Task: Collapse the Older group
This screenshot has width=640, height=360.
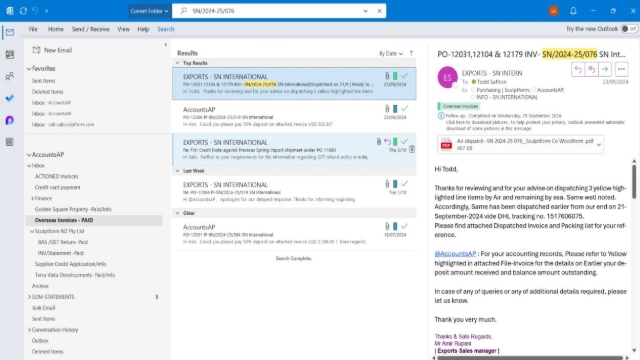Action: tap(177, 213)
